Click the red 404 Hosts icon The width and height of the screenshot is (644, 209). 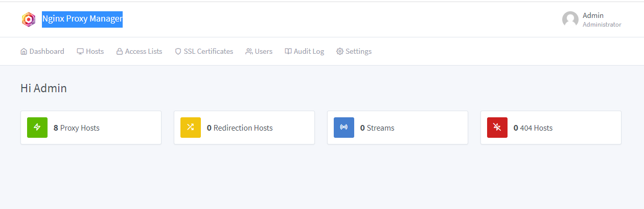tap(497, 128)
